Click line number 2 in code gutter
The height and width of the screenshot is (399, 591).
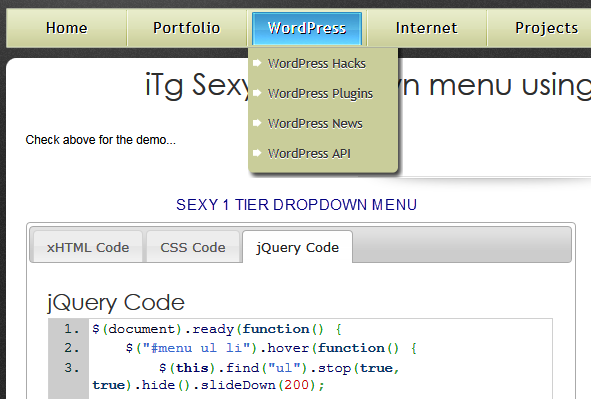coord(72,348)
